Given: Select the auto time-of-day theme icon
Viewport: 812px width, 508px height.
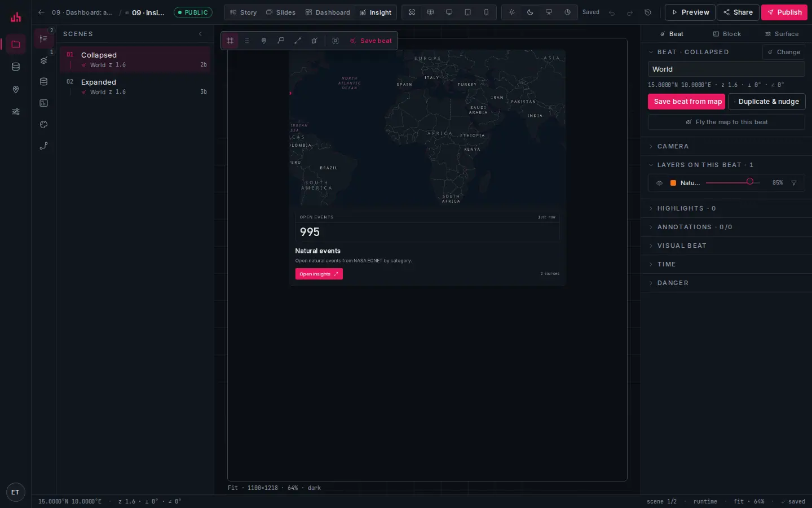Looking at the screenshot, I should point(567,12).
